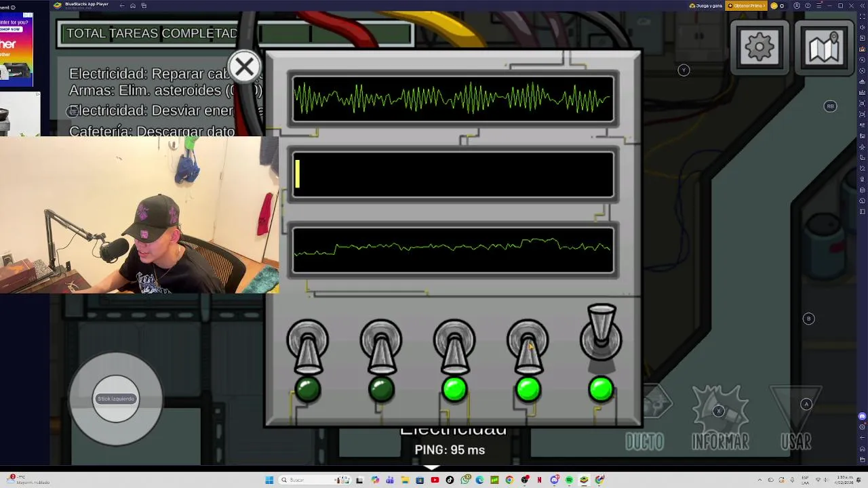
Task: Open TikTok from the taskbar
Action: click(450, 480)
